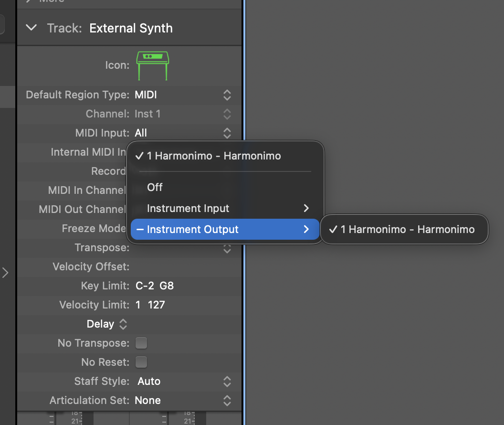
Task: Click the Key Limit low value C-2
Action: point(145,286)
